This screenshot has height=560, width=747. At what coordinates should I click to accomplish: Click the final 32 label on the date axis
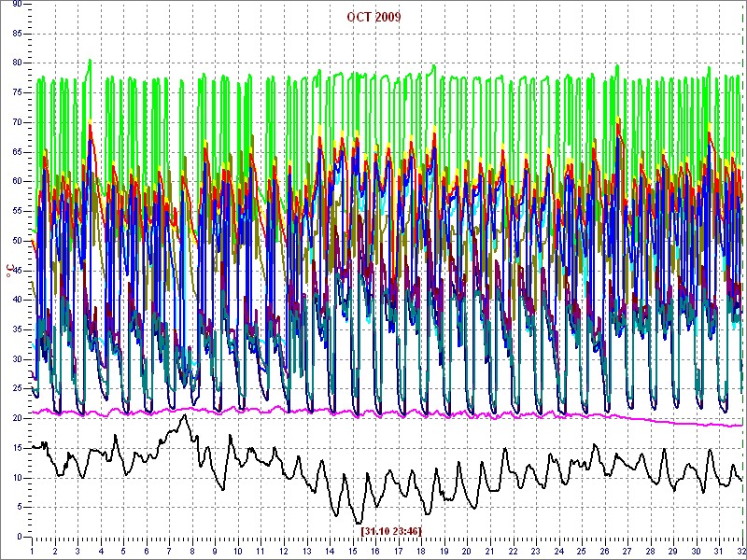point(740,551)
